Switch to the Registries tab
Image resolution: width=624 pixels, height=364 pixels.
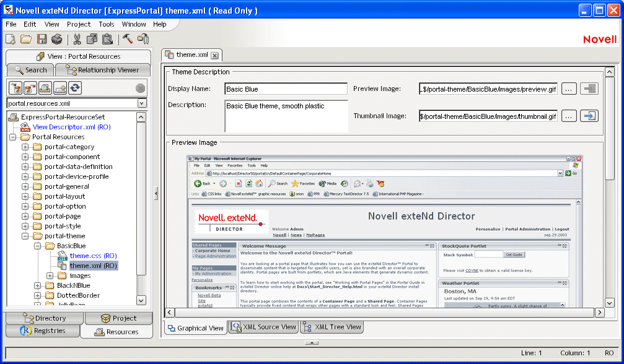click(43, 331)
